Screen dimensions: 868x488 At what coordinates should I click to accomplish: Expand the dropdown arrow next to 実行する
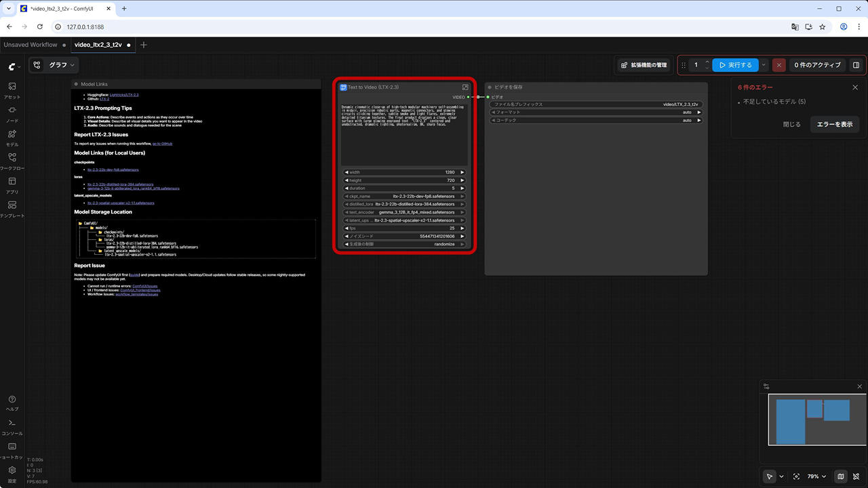coord(764,65)
